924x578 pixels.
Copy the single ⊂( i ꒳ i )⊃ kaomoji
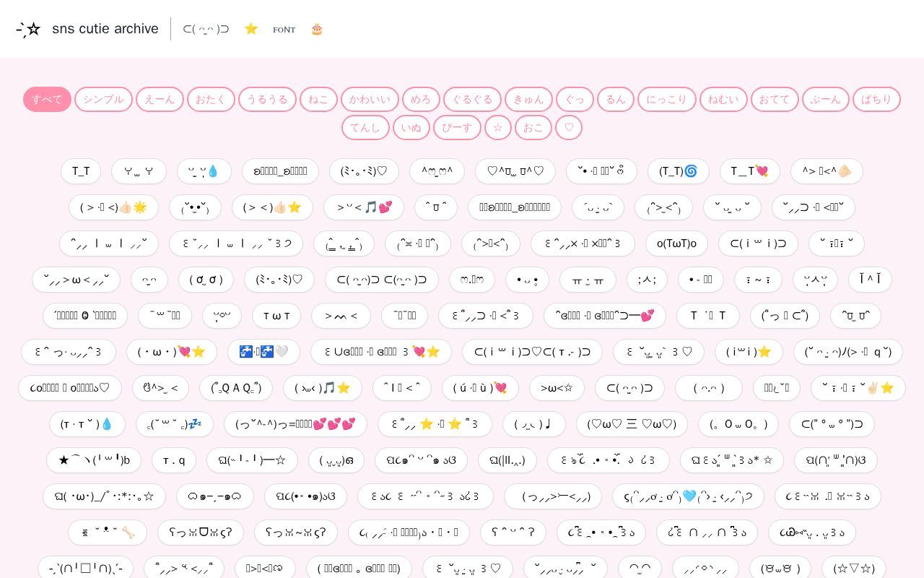click(758, 243)
